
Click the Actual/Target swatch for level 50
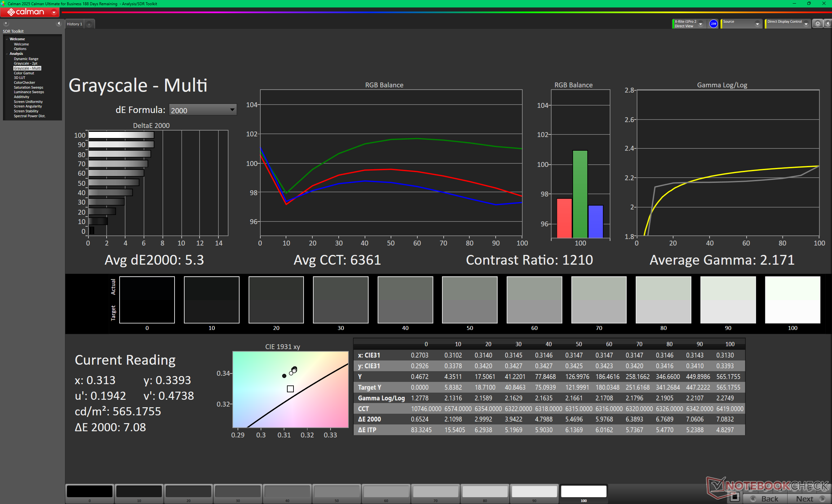click(470, 300)
